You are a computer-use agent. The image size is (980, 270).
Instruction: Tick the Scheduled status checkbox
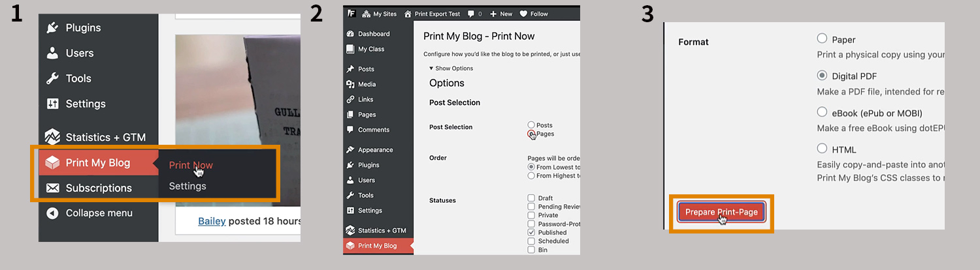point(532,241)
